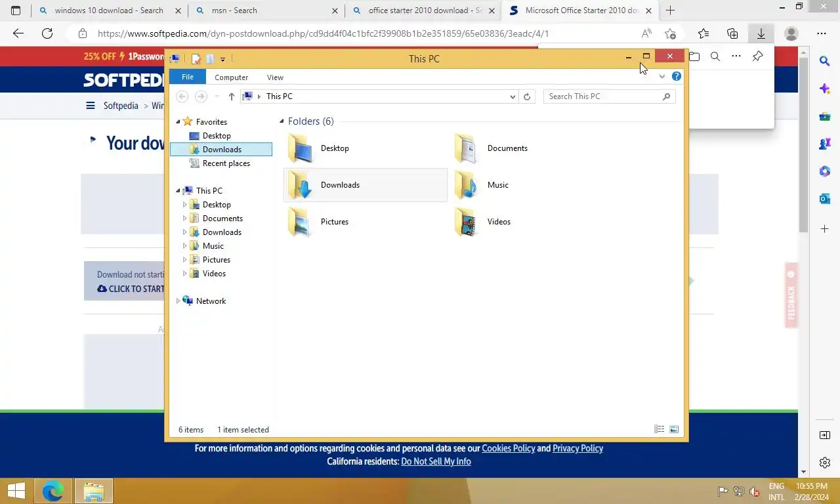This screenshot has height=504, width=840.
Task: Open Customize Quick Access Toolbar dropdown
Action: point(223,59)
